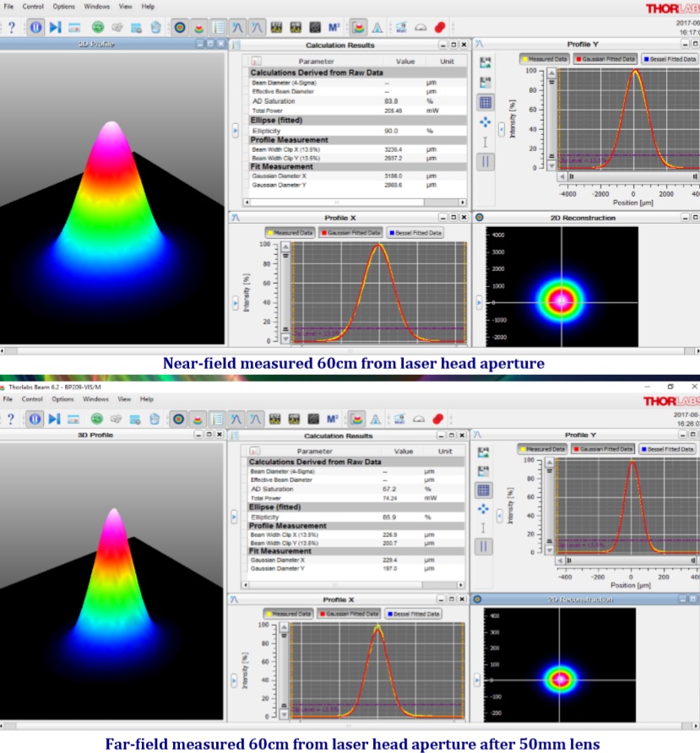This screenshot has height=753, width=700.
Task: Click the parallel-lines icon beside far-field Profile Y plot
Action: [486, 546]
